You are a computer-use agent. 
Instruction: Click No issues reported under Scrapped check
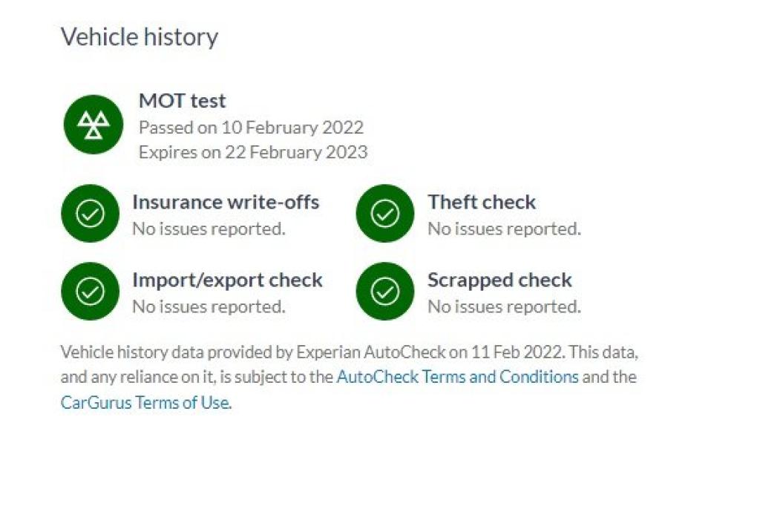(504, 306)
